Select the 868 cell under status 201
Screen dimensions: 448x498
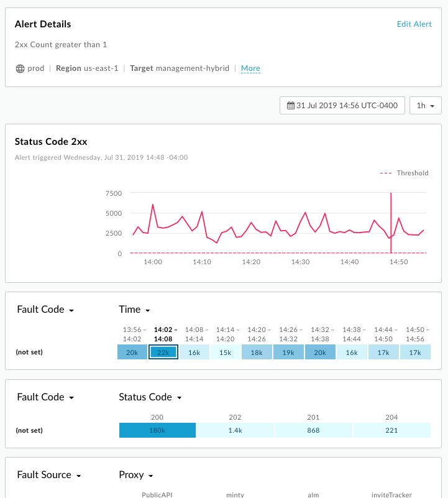click(313, 430)
